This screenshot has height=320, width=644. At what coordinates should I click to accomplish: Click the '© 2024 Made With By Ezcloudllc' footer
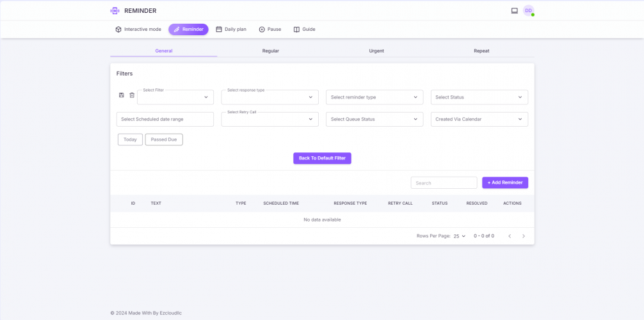[x=146, y=313]
